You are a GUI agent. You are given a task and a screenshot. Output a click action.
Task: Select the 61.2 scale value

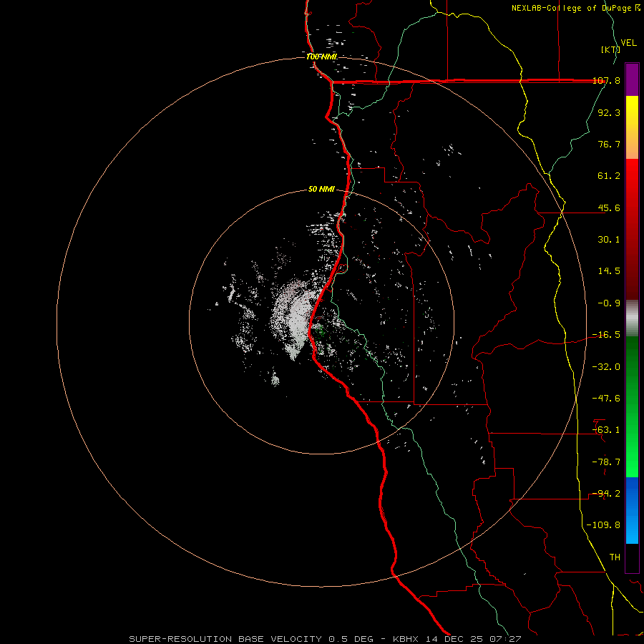[x=609, y=176]
